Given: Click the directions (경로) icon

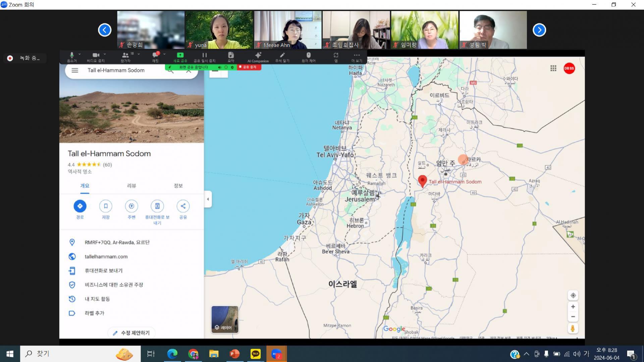Looking at the screenshot, I should pyautogui.click(x=80, y=206).
